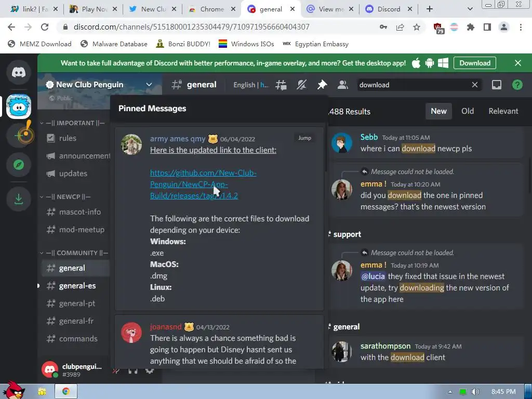The height and width of the screenshot is (399, 532).
Task: Open Explore Public Servers compass icon
Action: [19, 165]
